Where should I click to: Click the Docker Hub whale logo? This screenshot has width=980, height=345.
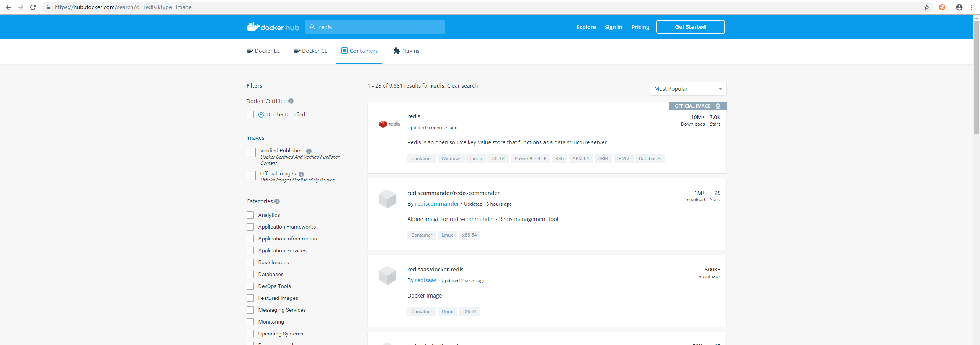(x=273, y=27)
